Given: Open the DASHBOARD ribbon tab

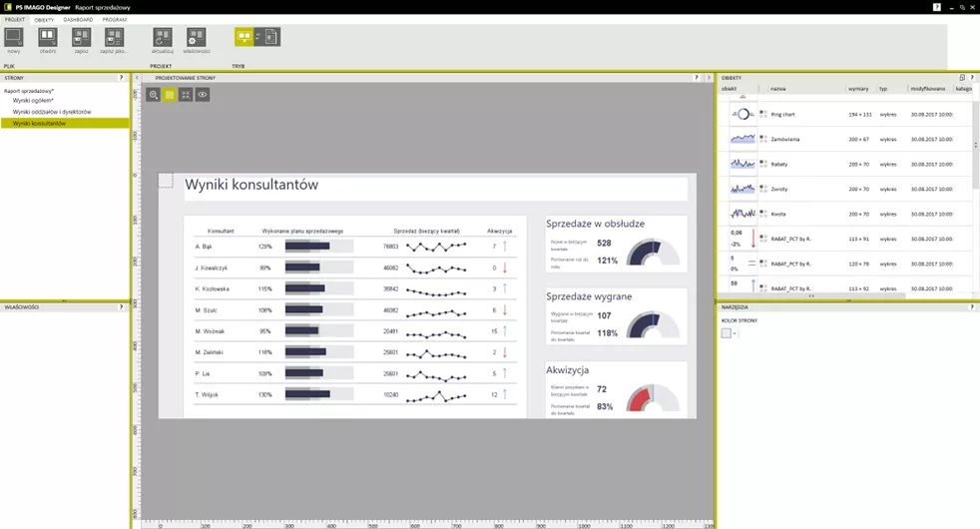Looking at the screenshot, I should coord(78,19).
